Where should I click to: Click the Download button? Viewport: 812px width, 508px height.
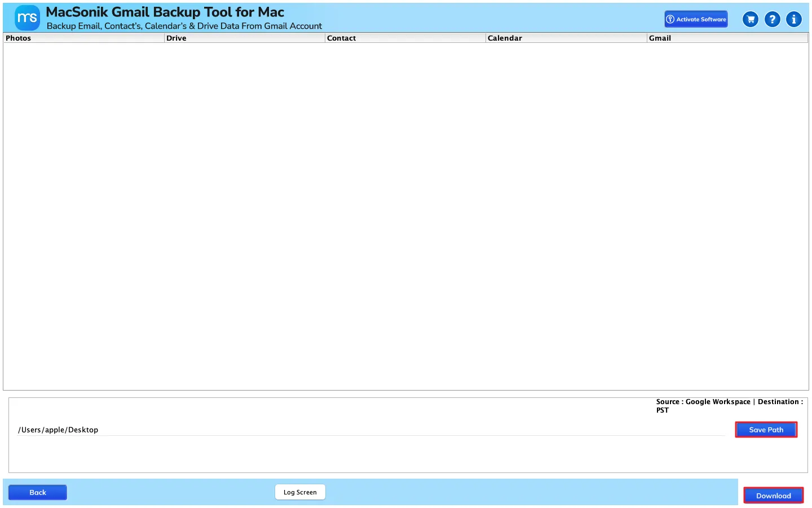click(773, 496)
